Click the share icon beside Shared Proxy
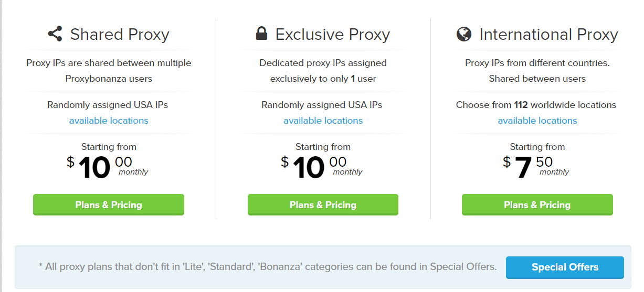The image size is (644, 292). 55,34
